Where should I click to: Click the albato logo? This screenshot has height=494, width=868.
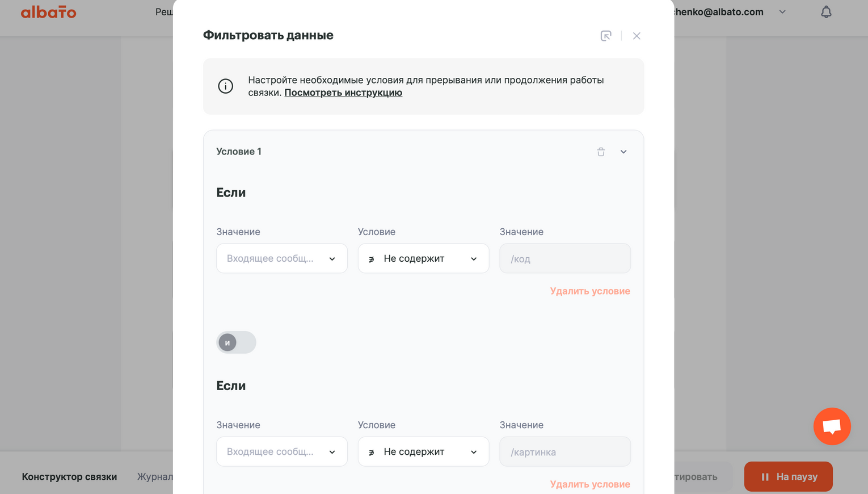pos(48,12)
